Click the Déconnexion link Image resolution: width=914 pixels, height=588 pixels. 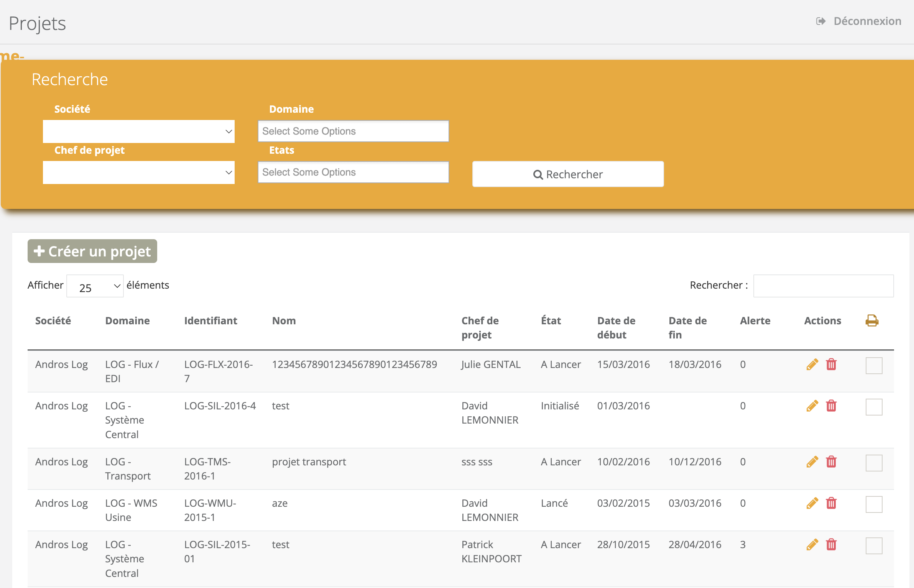point(867,21)
